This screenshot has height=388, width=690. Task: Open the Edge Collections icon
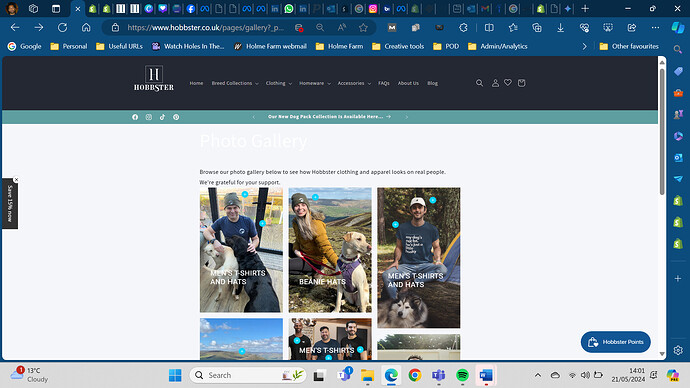[537, 27]
